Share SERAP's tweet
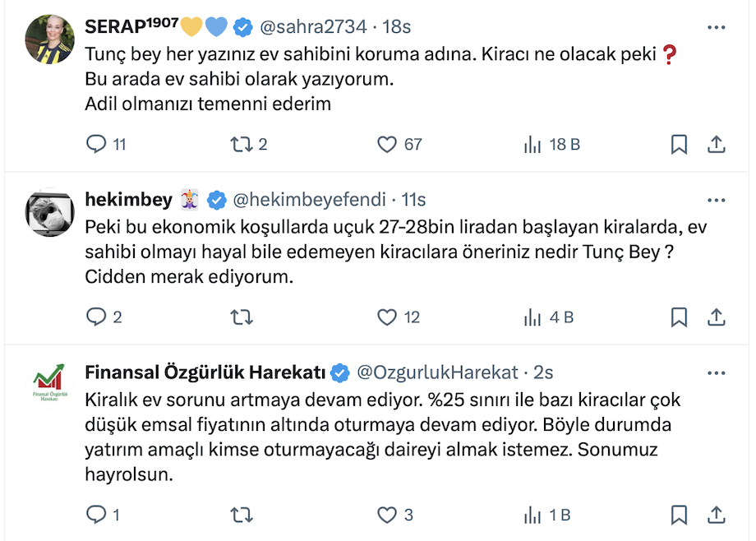Image resolution: width=756 pixels, height=541 pixels. (x=717, y=145)
